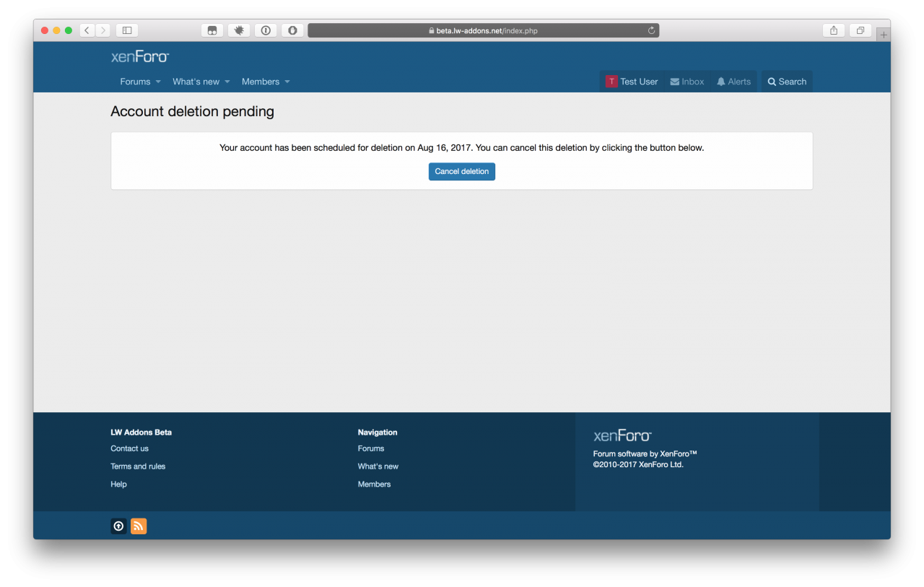Expand the Members dropdown arrow
Image resolution: width=924 pixels, height=587 pixels.
pyautogui.click(x=287, y=82)
